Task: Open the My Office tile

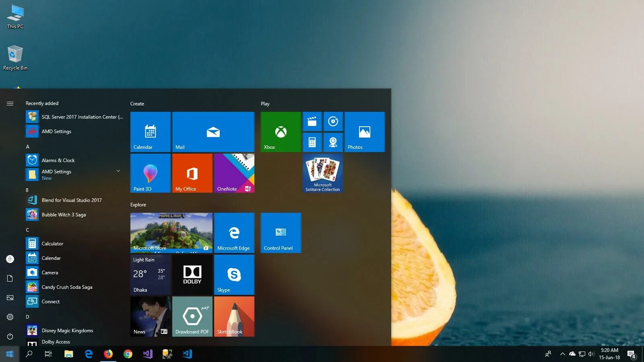Action: (x=192, y=173)
